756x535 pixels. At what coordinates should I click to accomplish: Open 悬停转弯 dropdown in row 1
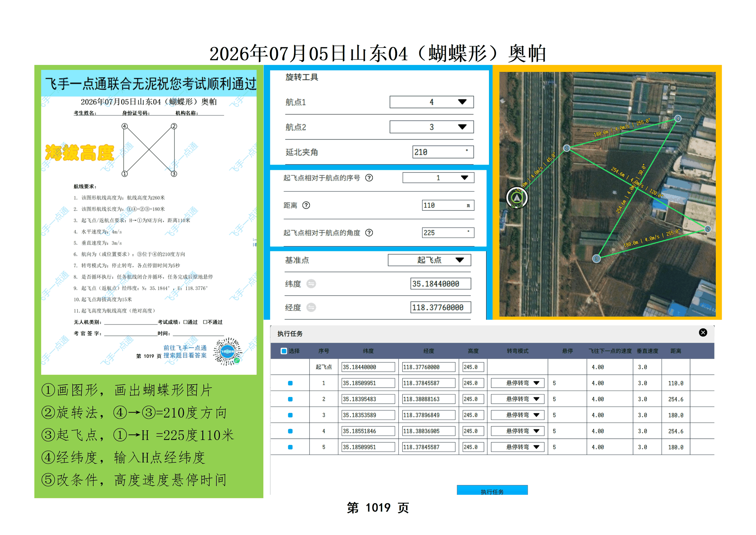(x=517, y=383)
